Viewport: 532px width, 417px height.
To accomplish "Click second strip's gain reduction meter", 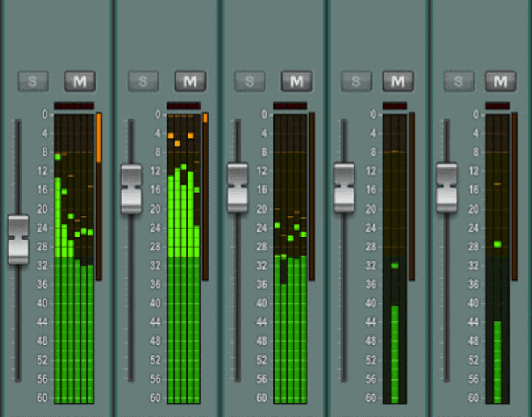I will click(205, 197).
